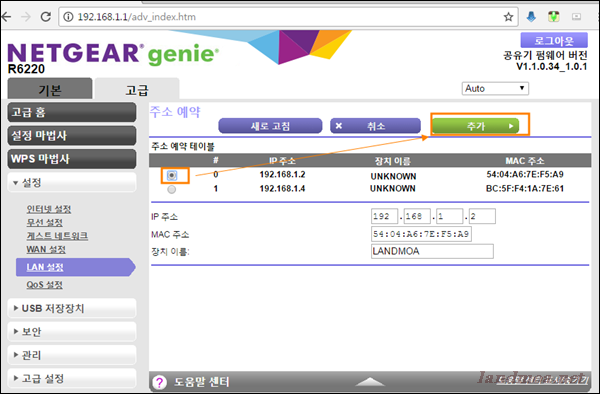Image resolution: width=600 pixels, height=394 pixels.
Task: Reload the page with the refresh icon
Action: coord(46,17)
